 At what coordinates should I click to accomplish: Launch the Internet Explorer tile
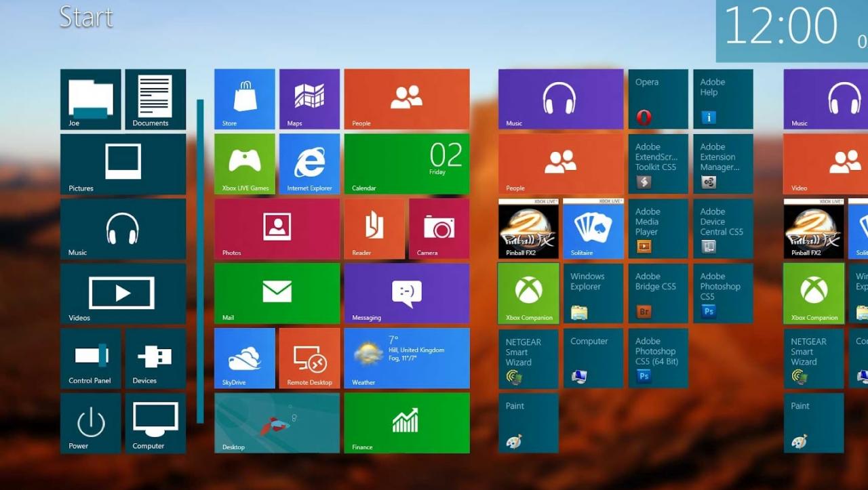309,164
